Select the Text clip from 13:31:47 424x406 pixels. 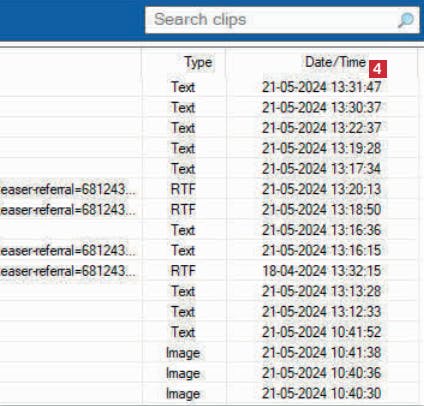[209, 87]
